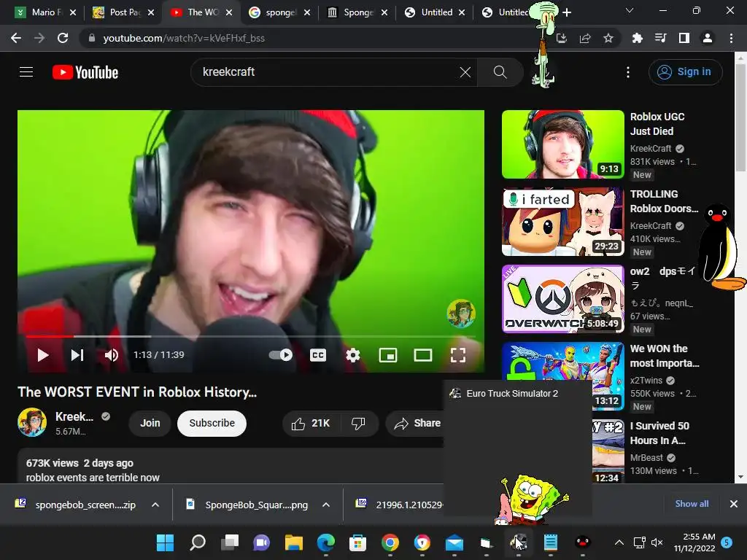This screenshot has height=560, width=747.
Task: Mute the video player volume
Action: point(112,355)
